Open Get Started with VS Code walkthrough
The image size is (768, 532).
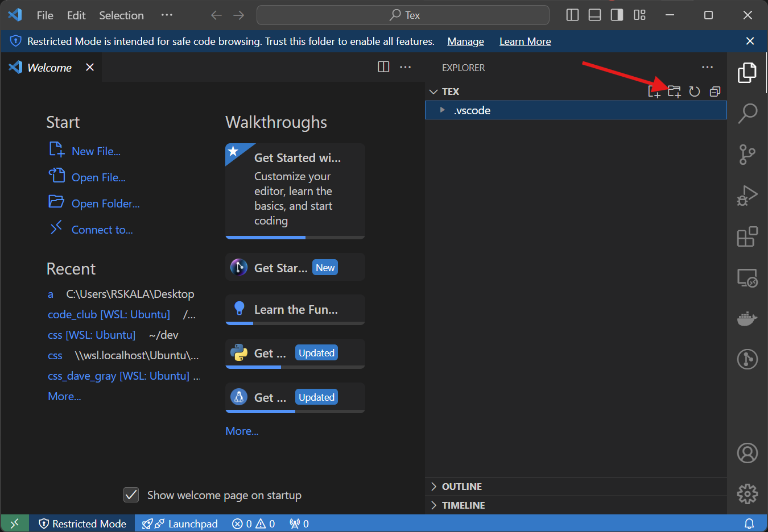coord(295,191)
